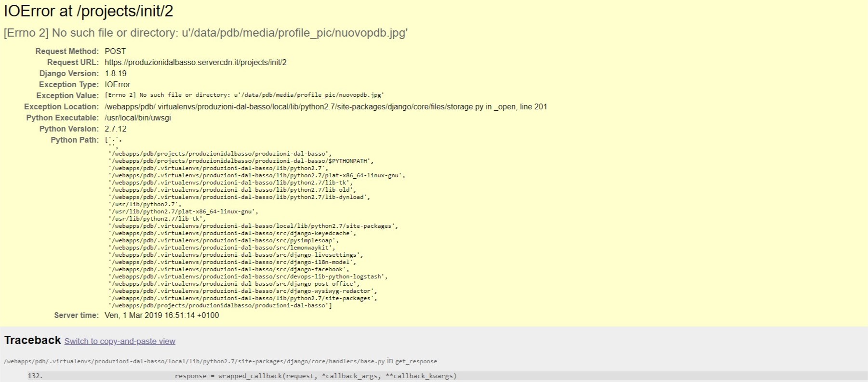The height and width of the screenshot is (382, 868).
Task: Click Python Version value 2.7.12
Action: tap(116, 129)
